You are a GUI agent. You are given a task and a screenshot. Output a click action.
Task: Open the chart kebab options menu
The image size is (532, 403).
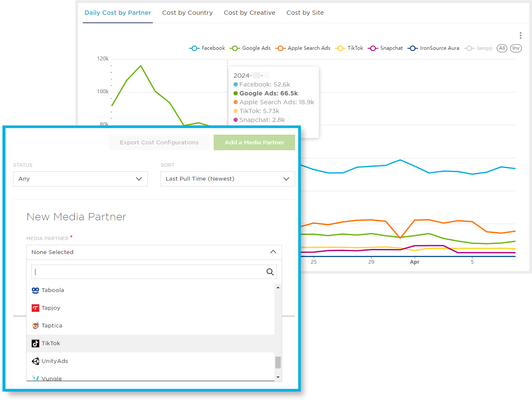click(520, 35)
